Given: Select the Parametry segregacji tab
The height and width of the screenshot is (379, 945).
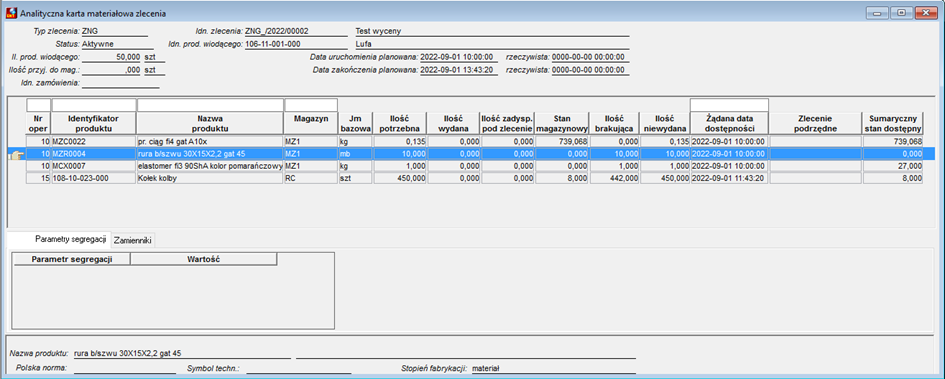Looking at the screenshot, I should point(71,239).
